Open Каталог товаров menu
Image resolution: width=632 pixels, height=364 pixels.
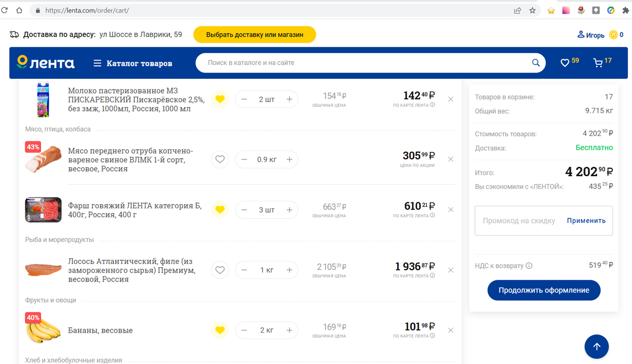click(x=133, y=63)
